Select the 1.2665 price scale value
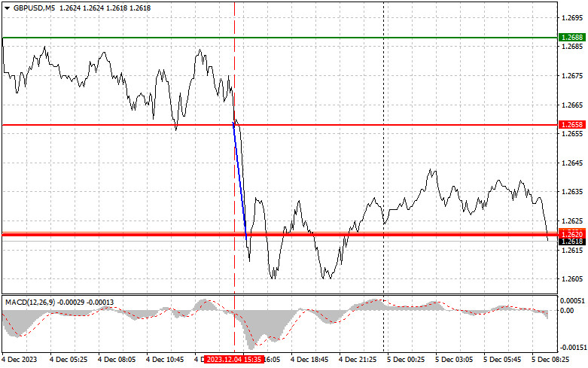Viewport: 588px width, 368px height. pyautogui.click(x=572, y=105)
